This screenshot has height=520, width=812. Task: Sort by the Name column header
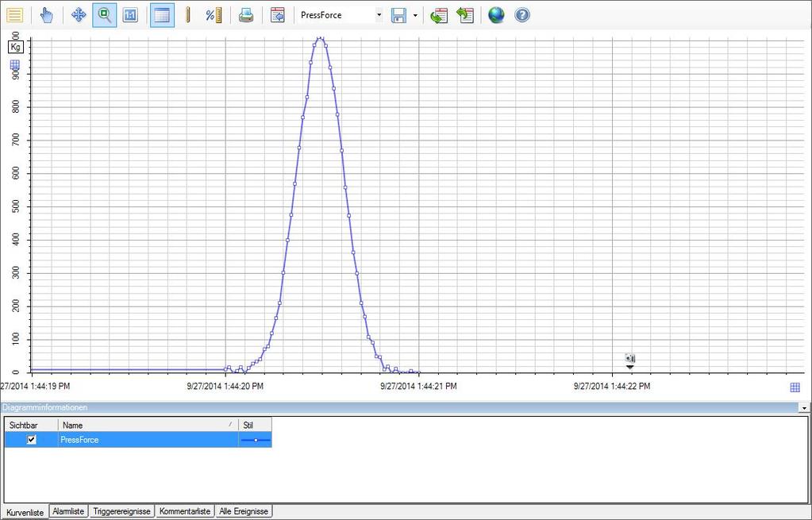point(148,425)
